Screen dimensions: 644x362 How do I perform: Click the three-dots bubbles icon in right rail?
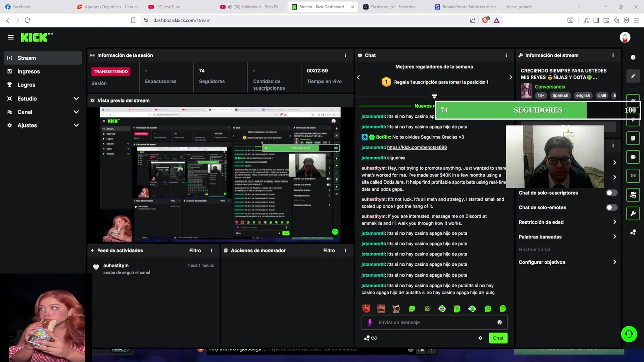[x=633, y=232]
